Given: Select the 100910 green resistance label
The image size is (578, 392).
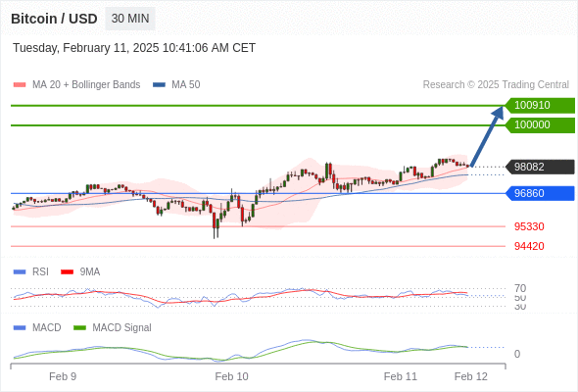Looking at the screenshot, I should click(x=540, y=106).
